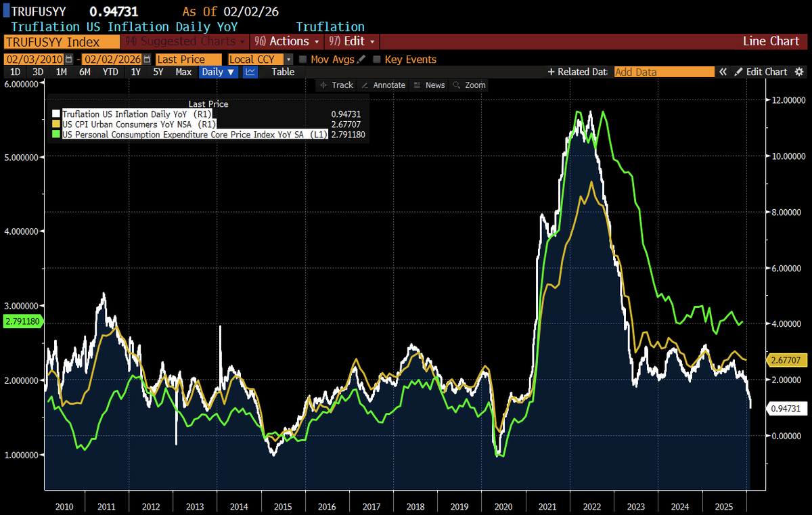Select the 6M time range tab
Viewport: 812px width, 515px height.
(85, 72)
